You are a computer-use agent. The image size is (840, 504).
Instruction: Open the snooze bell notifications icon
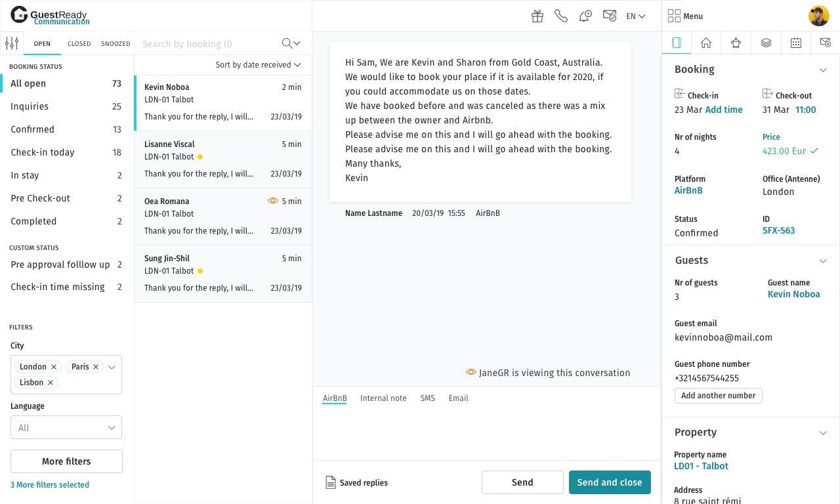[585, 16]
